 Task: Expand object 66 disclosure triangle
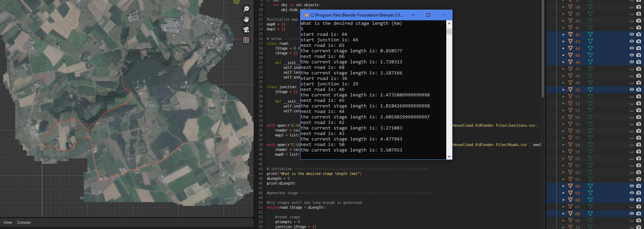tap(563, 200)
